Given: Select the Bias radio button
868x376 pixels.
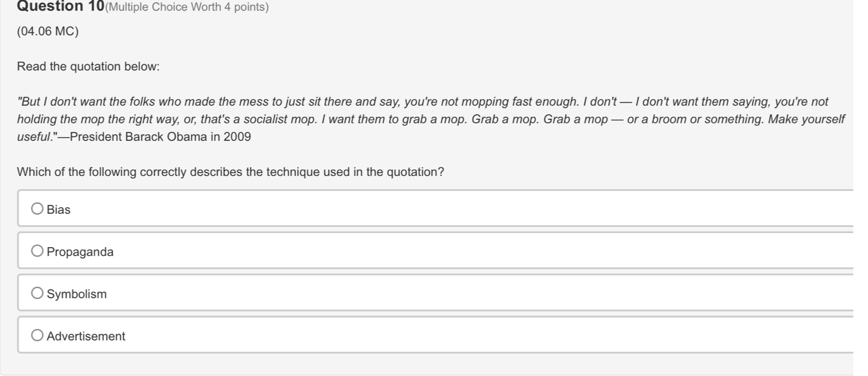Looking at the screenshot, I should (37, 209).
